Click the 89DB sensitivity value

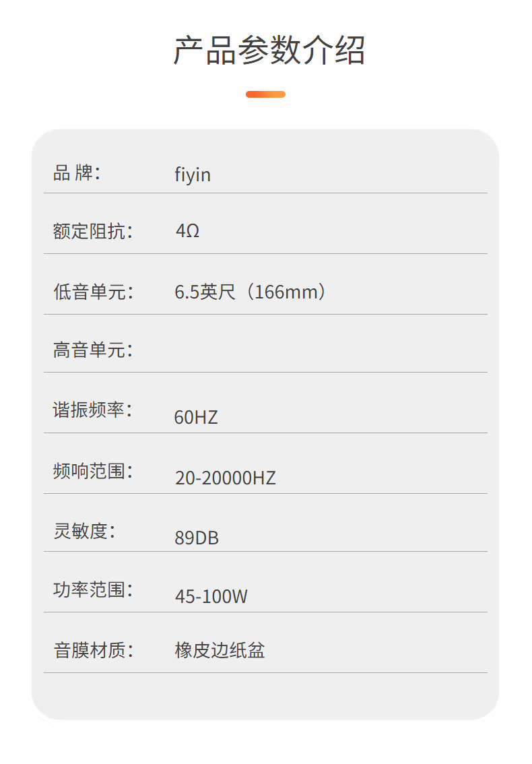click(x=197, y=539)
